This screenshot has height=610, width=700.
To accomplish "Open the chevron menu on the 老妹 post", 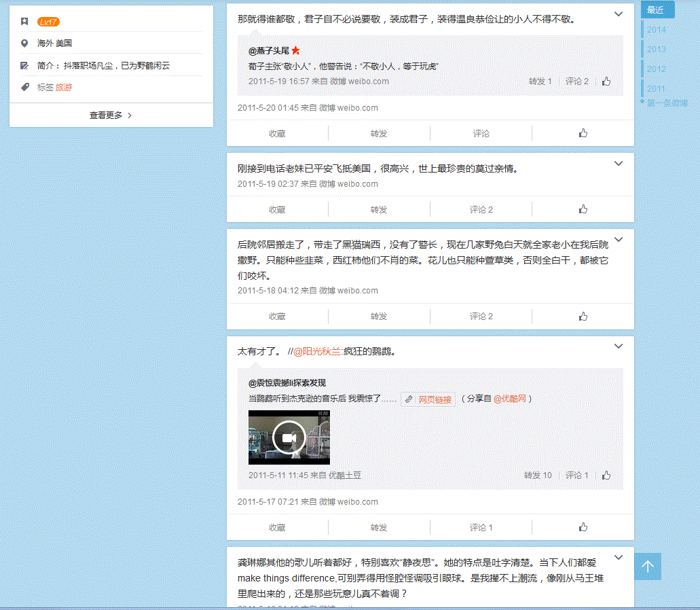I will click(x=619, y=164).
